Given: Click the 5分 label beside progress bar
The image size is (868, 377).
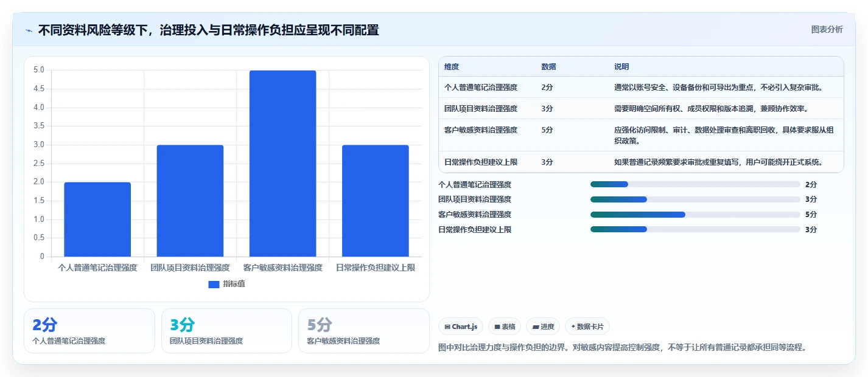Looking at the screenshot, I should (811, 215).
